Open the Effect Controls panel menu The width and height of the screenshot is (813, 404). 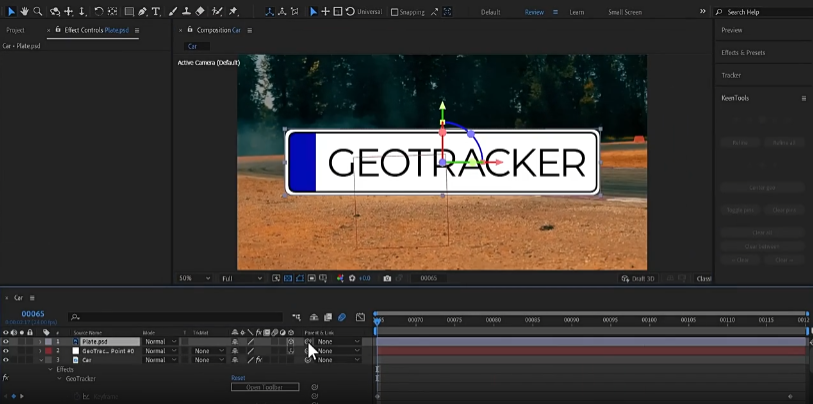pos(137,30)
